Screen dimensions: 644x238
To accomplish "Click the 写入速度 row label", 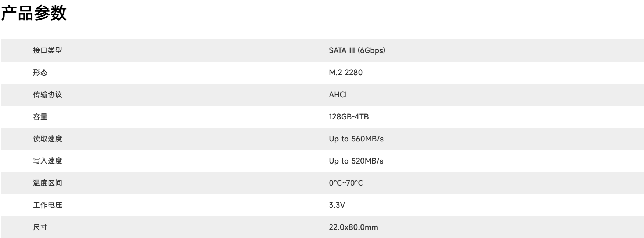I will click(47, 161).
